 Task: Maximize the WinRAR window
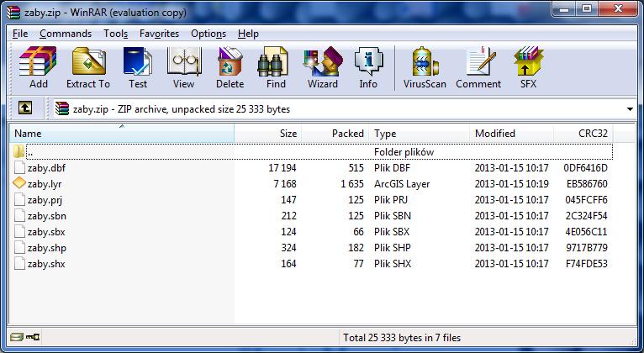587,8
